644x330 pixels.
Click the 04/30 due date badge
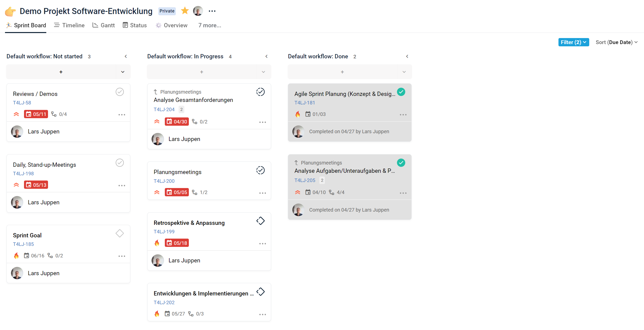click(x=177, y=122)
